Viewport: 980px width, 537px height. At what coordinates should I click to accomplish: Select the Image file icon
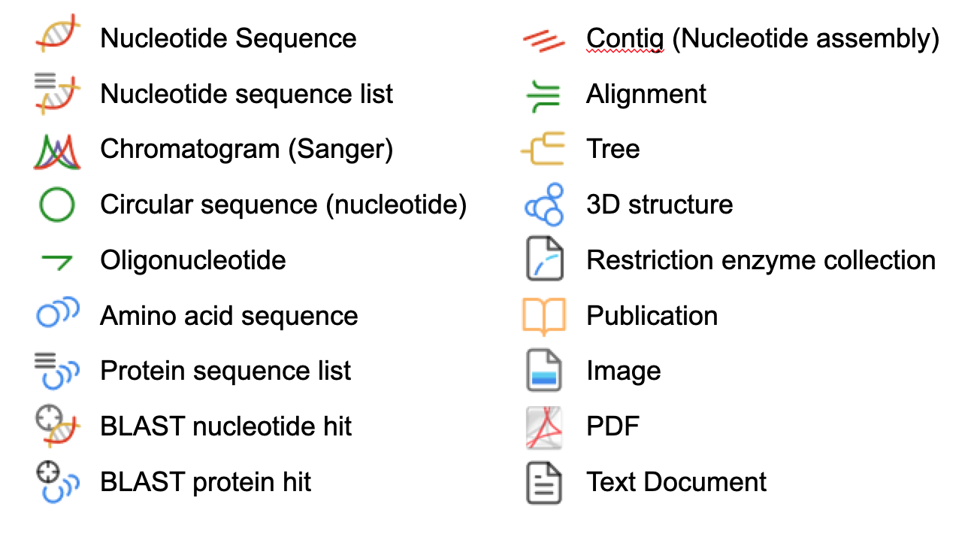[544, 371]
